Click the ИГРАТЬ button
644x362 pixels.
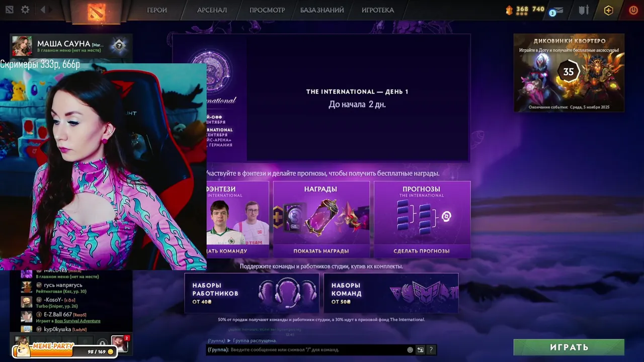tap(569, 347)
